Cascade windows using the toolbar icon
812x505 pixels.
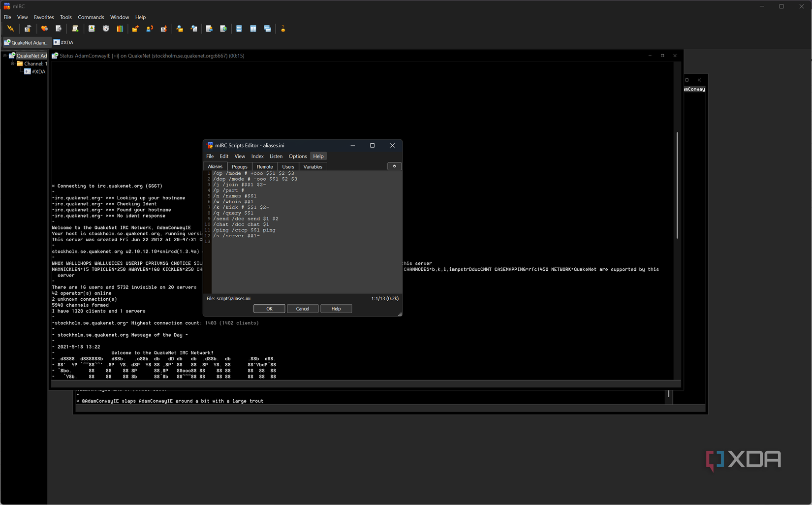pyautogui.click(x=268, y=29)
